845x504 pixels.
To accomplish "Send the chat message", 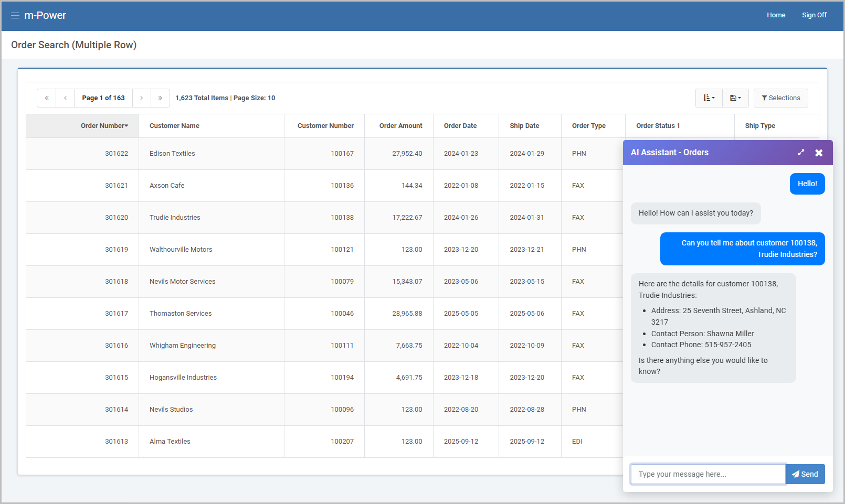I will (805, 474).
